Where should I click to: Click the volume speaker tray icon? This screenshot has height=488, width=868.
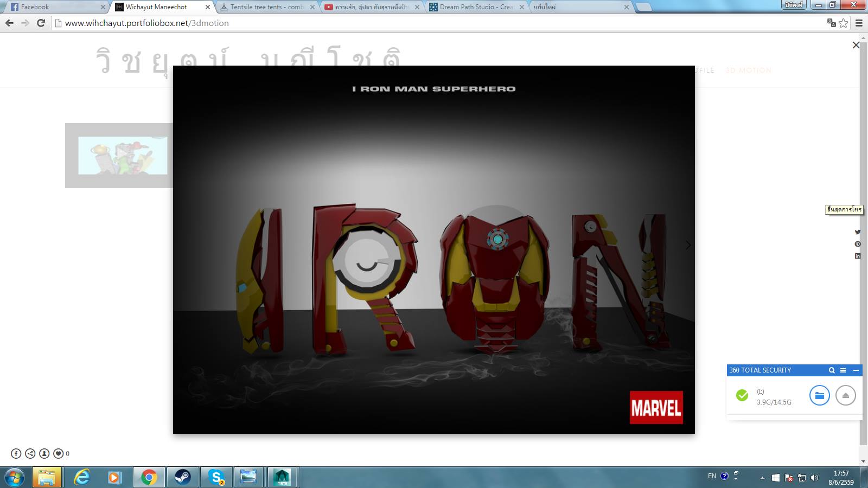[x=814, y=478]
